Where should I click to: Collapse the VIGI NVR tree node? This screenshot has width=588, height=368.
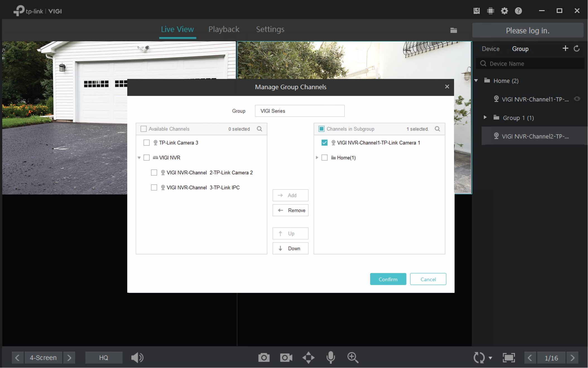[x=139, y=158]
